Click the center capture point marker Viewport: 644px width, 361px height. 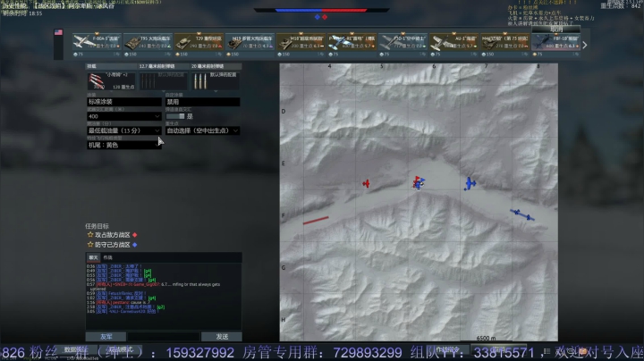tap(419, 183)
